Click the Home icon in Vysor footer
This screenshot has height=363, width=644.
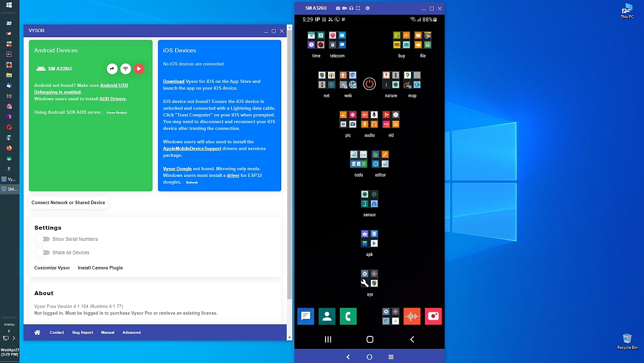[x=37, y=332]
